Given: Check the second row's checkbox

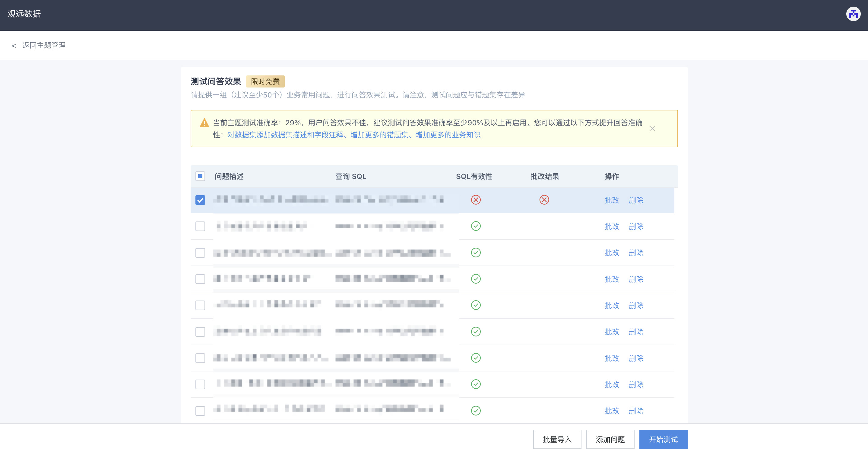Looking at the screenshot, I should pyautogui.click(x=200, y=226).
